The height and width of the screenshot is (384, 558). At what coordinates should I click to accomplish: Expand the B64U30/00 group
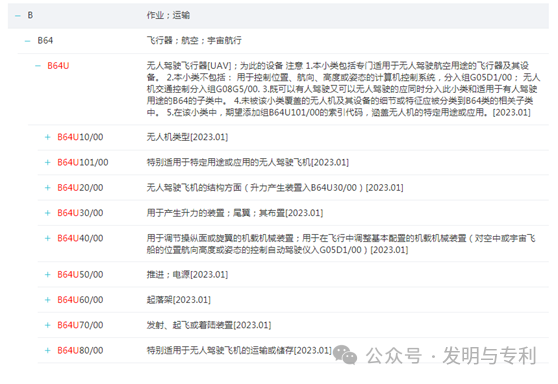(x=48, y=213)
